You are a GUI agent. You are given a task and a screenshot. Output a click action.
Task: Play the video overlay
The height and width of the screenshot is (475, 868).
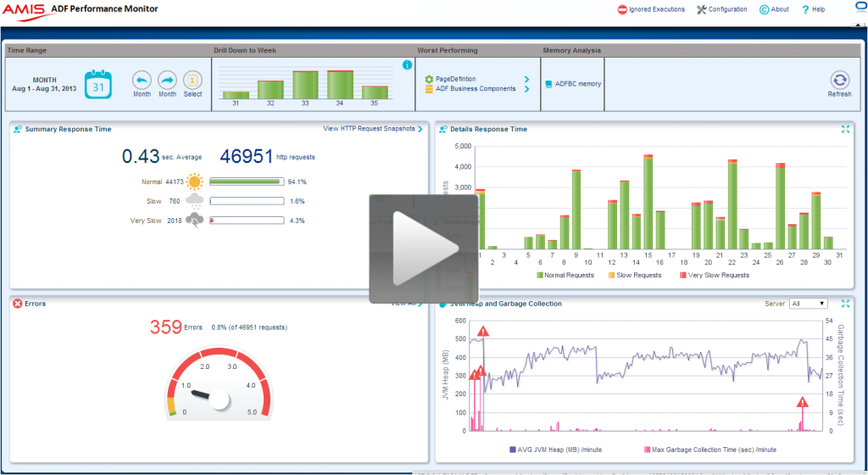point(424,249)
